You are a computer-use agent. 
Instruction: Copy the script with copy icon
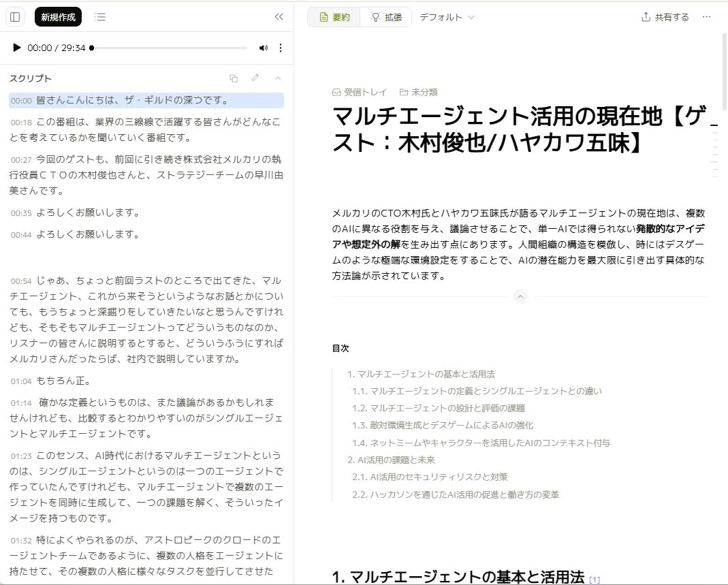(234, 78)
